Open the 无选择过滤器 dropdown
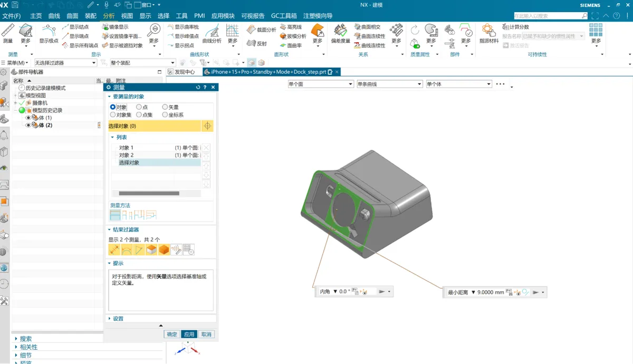Screen dimensions: 633x364 point(65,63)
